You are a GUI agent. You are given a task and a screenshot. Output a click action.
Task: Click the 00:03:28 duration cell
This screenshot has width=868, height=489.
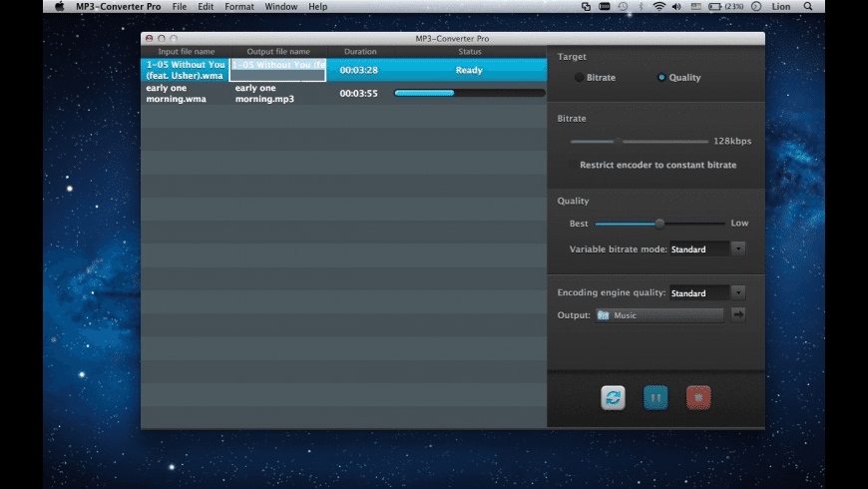pyautogui.click(x=359, y=70)
